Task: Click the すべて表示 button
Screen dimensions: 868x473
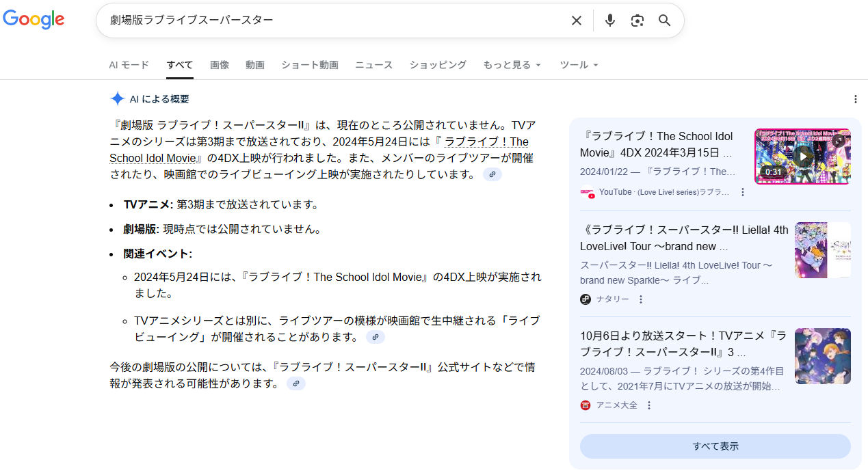Action: coord(715,446)
